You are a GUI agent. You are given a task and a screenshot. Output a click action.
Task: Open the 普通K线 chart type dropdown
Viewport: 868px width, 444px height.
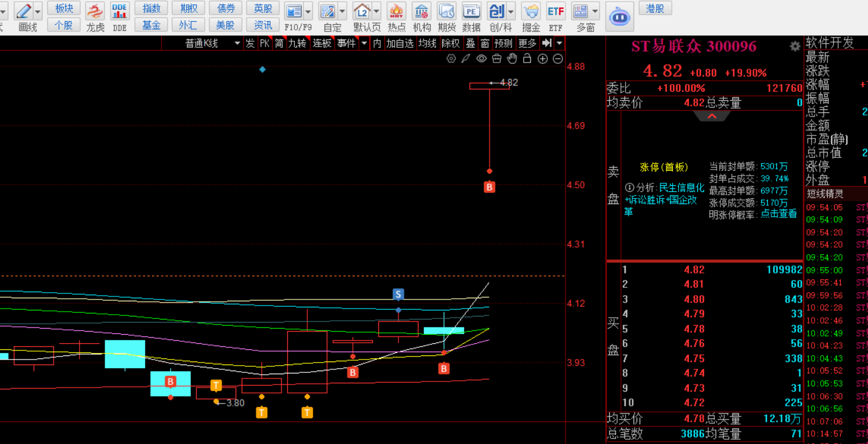[x=212, y=43]
